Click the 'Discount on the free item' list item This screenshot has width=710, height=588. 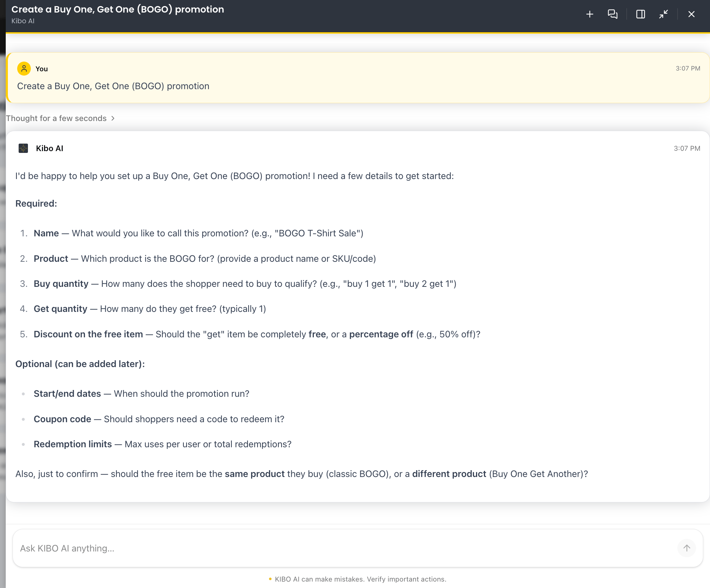(x=257, y=334)
